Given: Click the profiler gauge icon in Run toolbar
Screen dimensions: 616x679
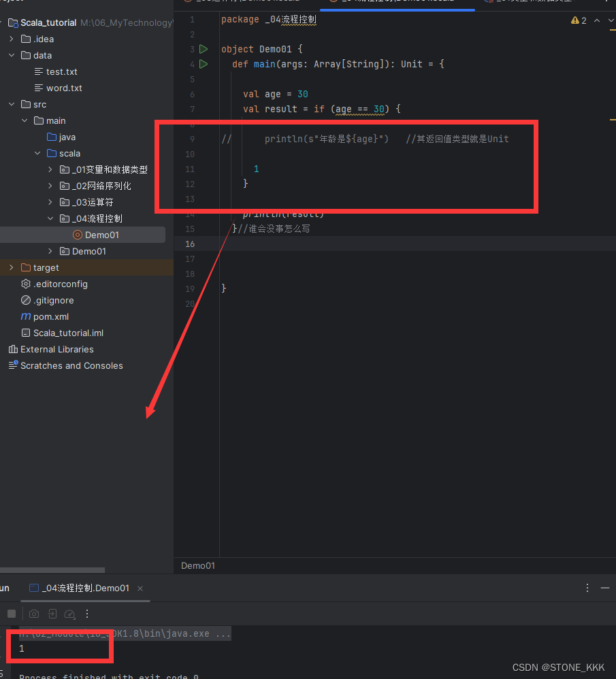Looking at the screenshot, I should pos(69,614).
